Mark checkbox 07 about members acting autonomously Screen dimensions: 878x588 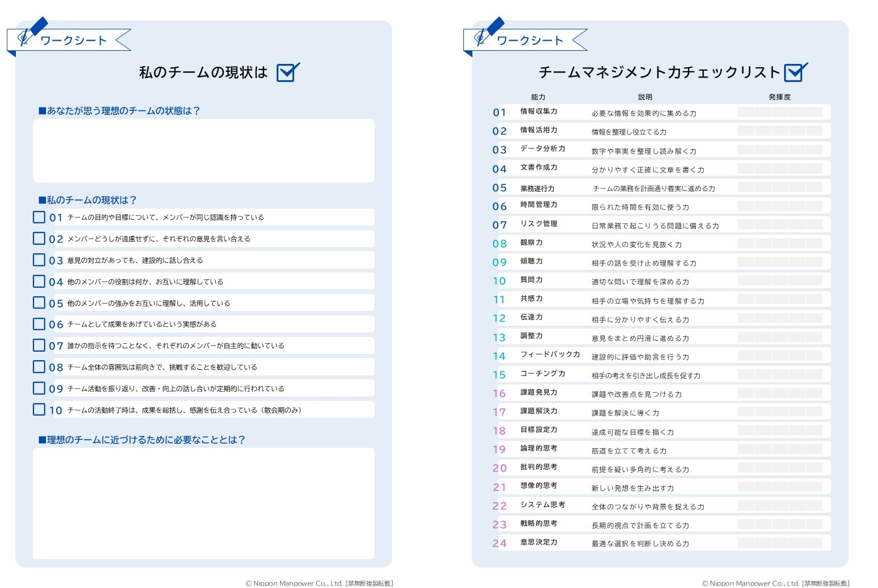[x=39, y=345]
